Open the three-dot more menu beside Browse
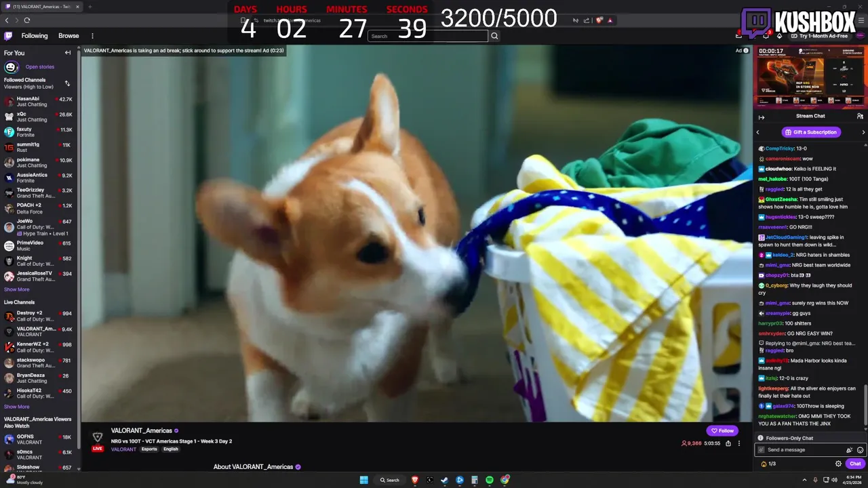Screen dimensions: 868x488 click(92, 36)
